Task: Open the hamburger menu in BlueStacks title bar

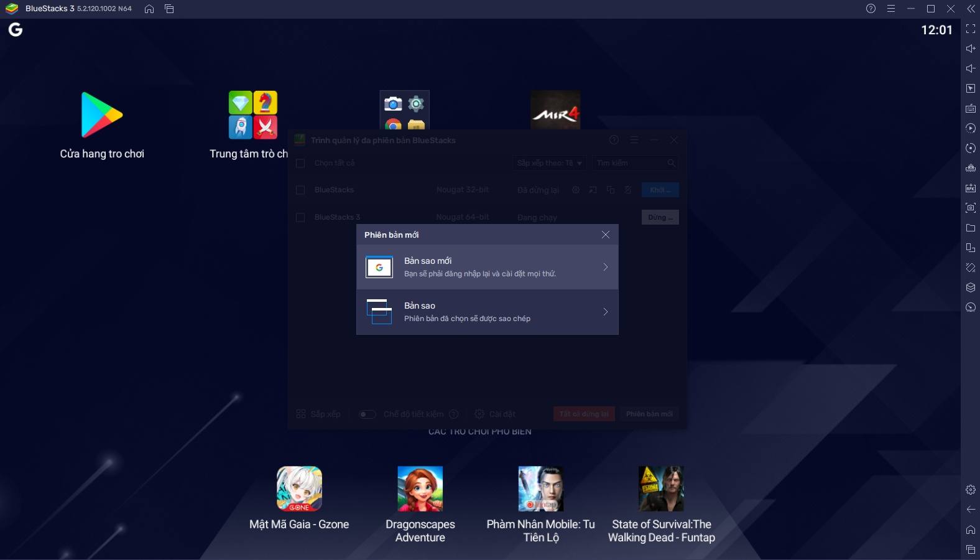Action: click(x=890, y=9)
